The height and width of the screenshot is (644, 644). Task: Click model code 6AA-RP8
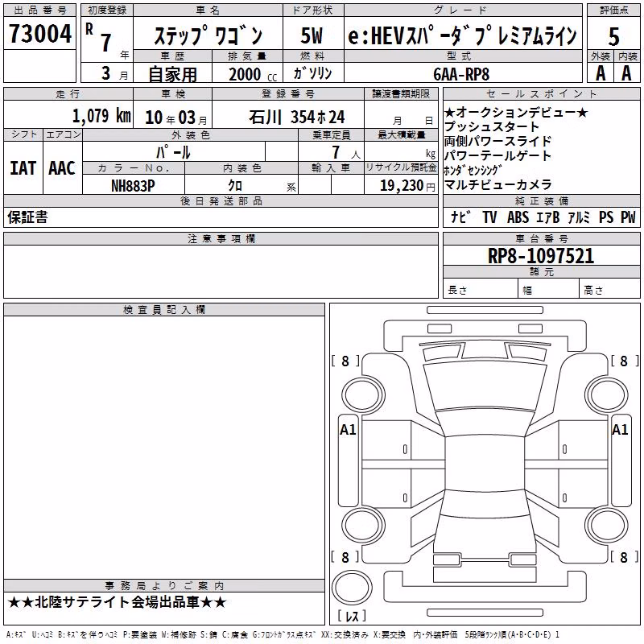pyautogui.click(x=461, y=74)
